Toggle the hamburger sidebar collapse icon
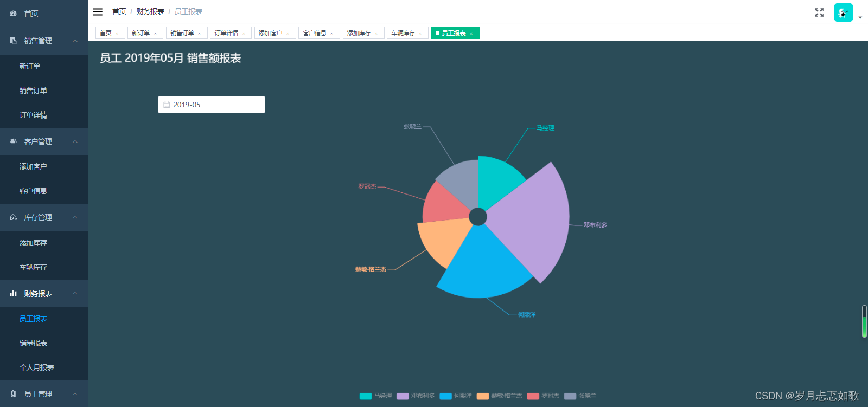The width and height of the screenshot is (868, 407). (x=98, y=11)
